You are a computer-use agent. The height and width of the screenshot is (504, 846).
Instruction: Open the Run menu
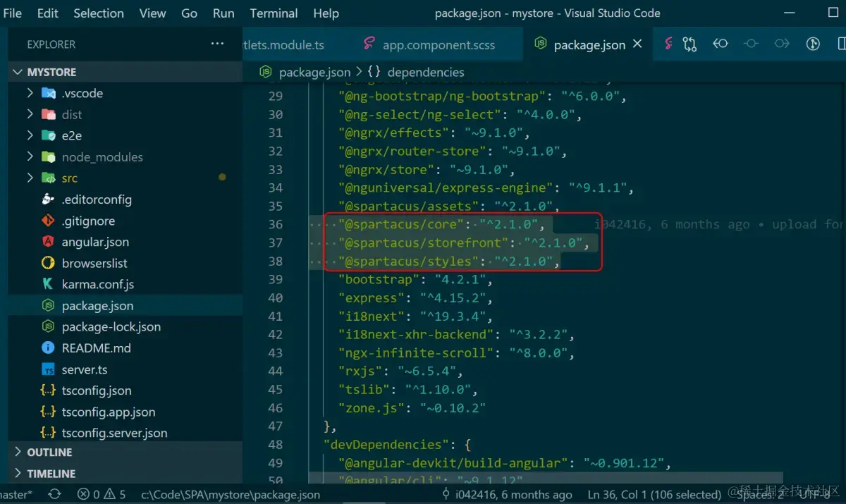coord(223,13)
